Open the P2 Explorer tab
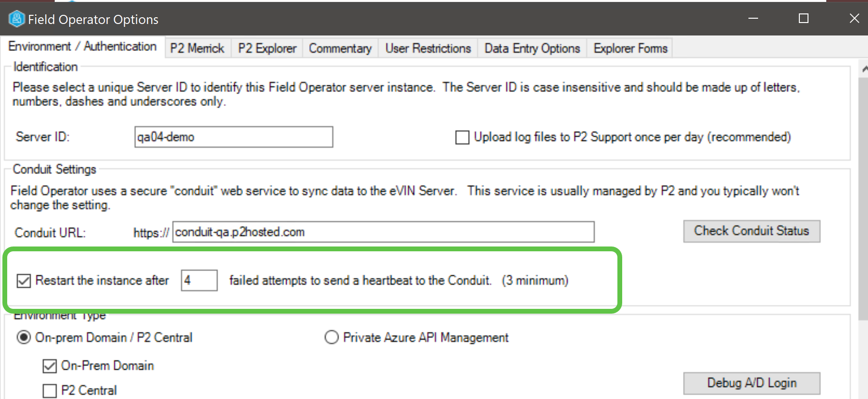This screenshot has height=399, width=868. (267, 48)
